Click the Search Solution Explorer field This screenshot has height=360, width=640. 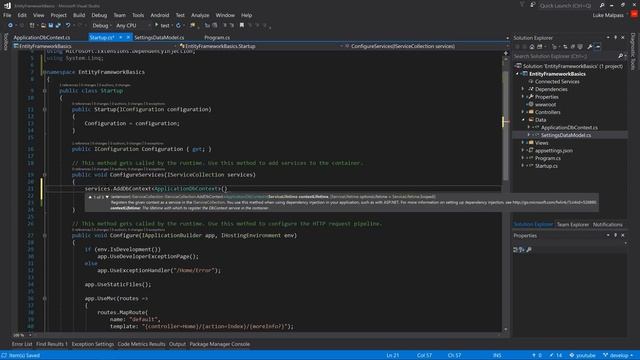pyautogui.click(x=565, y=56)
